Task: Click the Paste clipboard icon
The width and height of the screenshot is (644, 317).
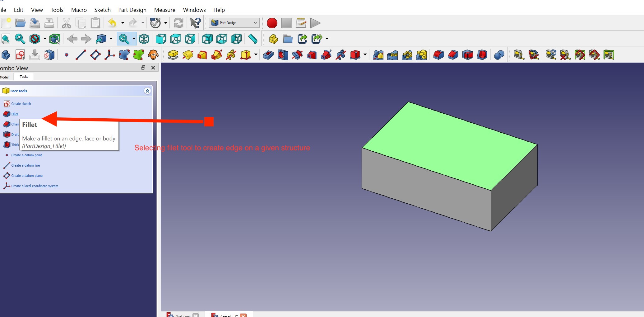Action: click(95, 23)
